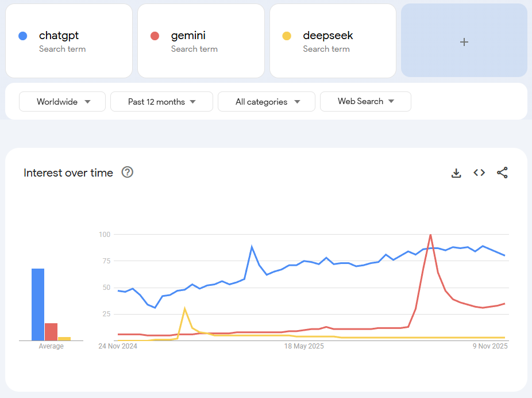Select the deepseek search term card
Screen dimensions: 532x398
click(x=333, y=41)
